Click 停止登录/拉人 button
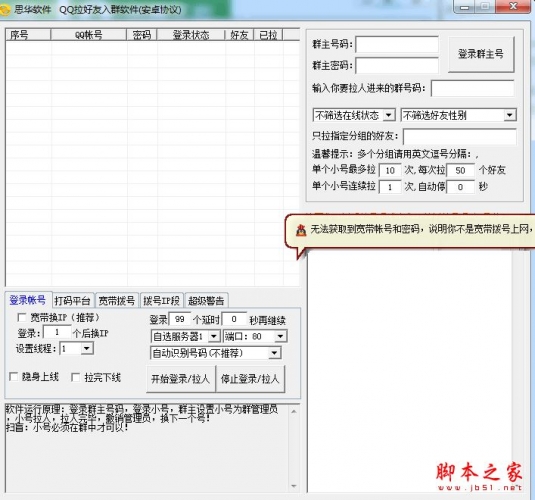The width and height of the screenshot is (535, 500). click(250, 379)
